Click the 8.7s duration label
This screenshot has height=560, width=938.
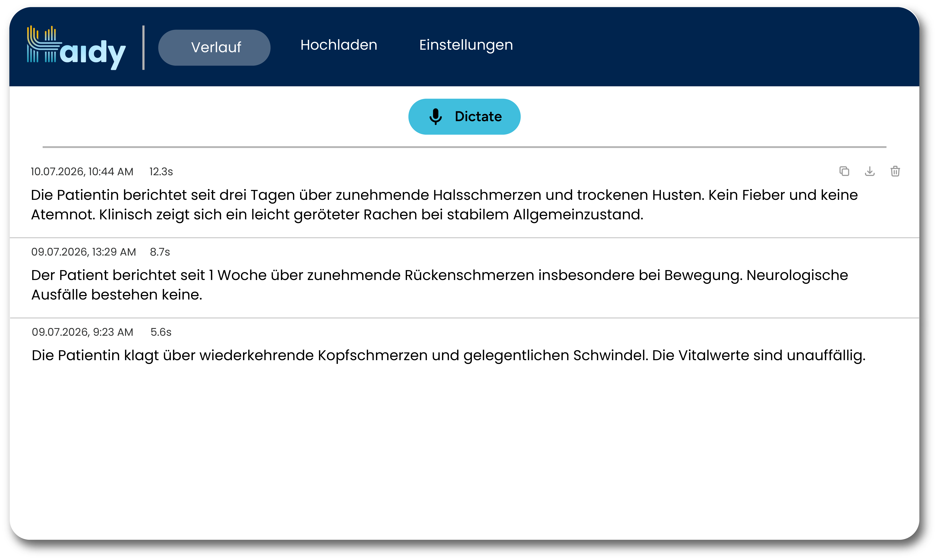coord(160,252)
